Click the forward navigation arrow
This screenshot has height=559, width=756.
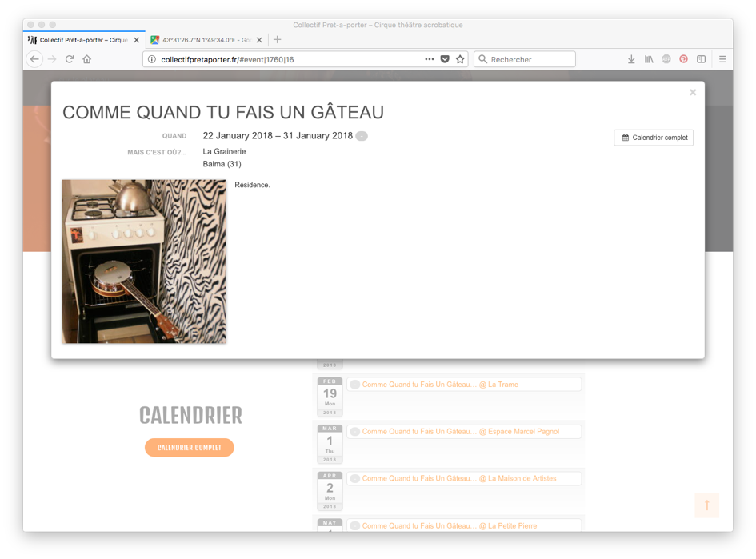coord(52,59)
